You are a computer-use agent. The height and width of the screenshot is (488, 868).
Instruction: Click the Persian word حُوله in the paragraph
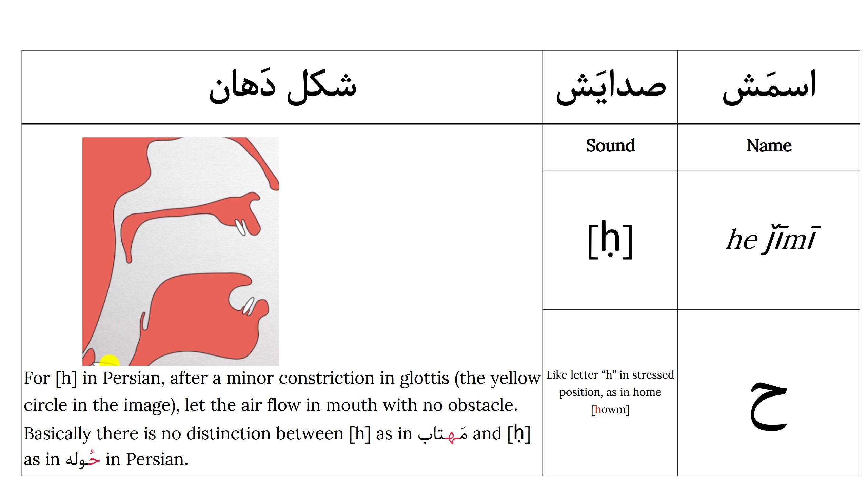(x=83, y=460)
